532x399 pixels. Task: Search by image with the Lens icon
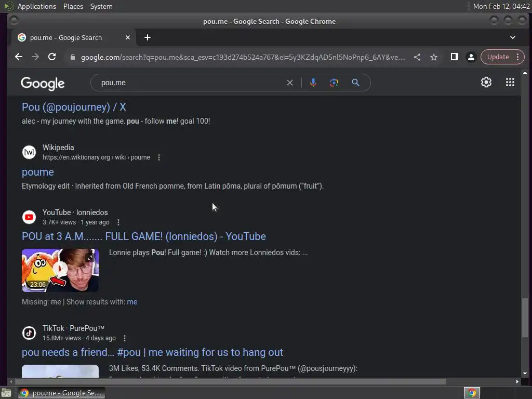click(334, 83)
